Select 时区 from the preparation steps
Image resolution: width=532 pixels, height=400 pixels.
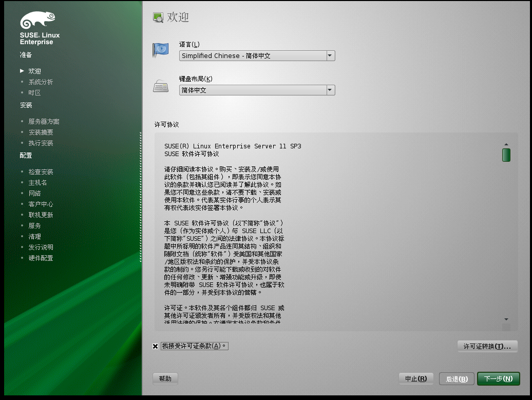[x=34, y=93]
